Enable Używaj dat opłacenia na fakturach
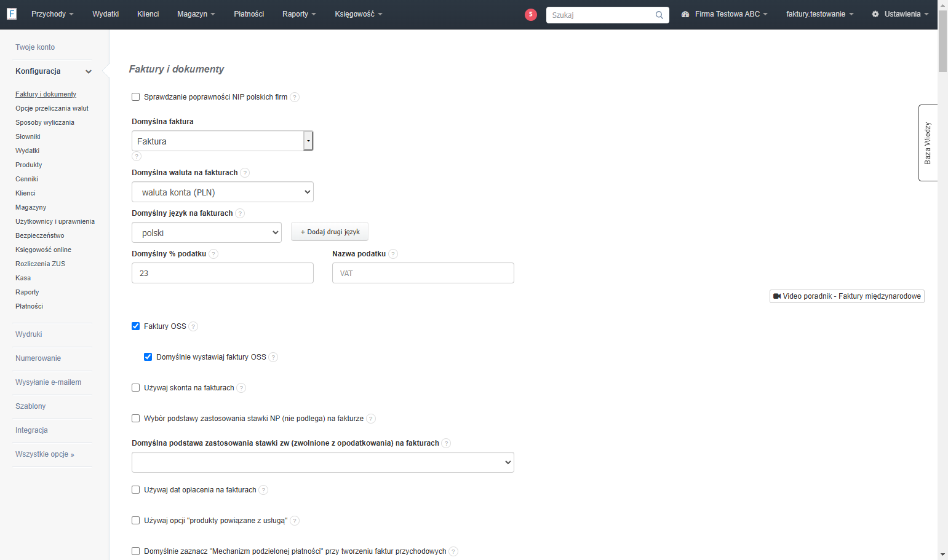 pyautogui.click(x=136, y=490)
